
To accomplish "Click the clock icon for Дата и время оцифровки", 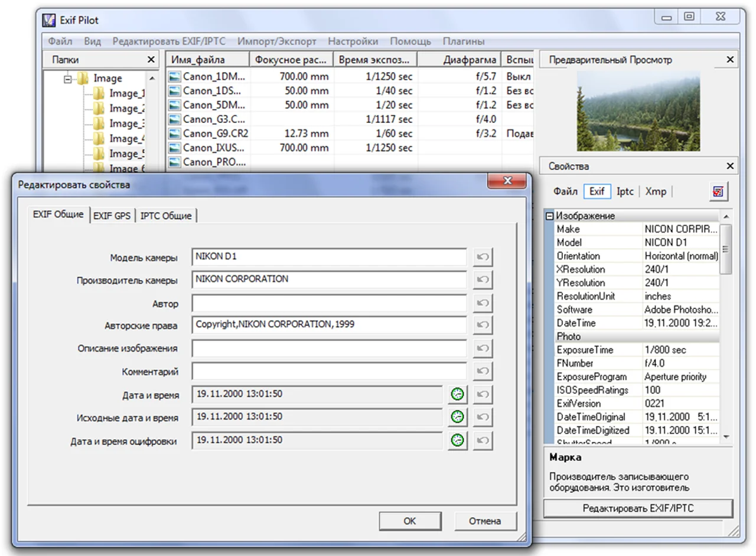I will coord(457,440).
